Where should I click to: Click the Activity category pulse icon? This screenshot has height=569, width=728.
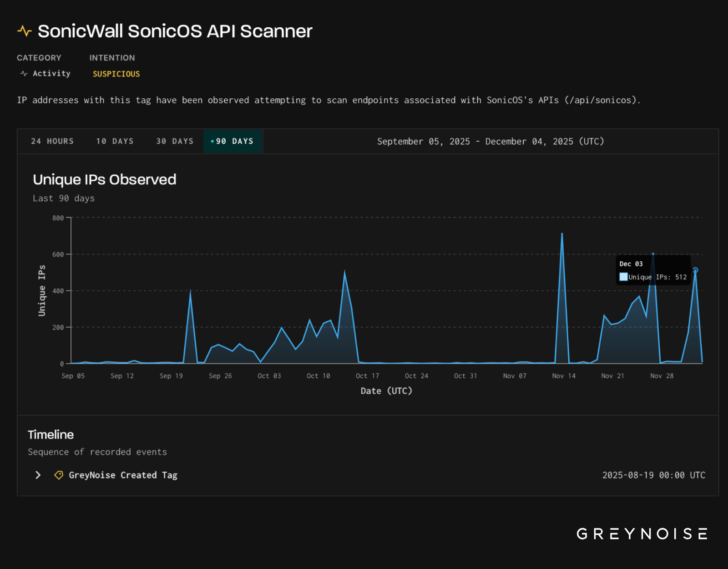(x=24, y=73)
